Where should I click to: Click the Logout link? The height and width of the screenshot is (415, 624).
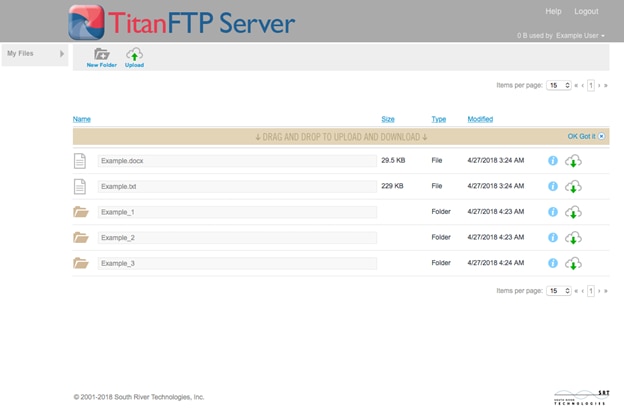(x=586, y=12)
